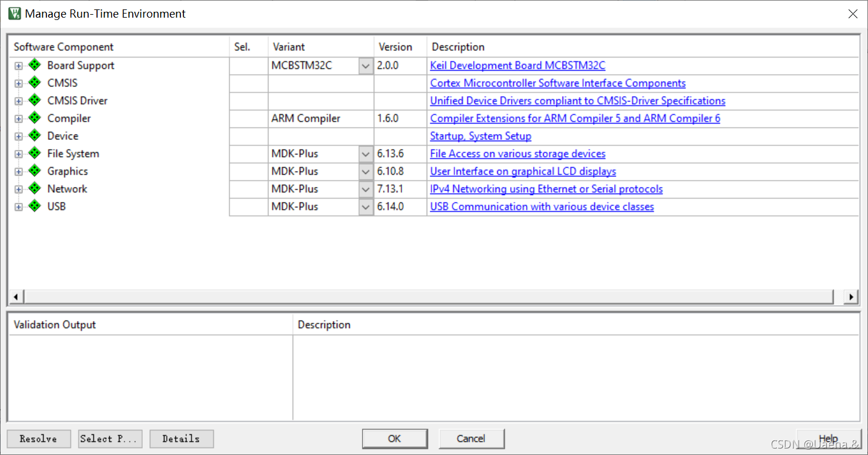Expand the Device tree node
This screenshot has width=868, height=455.
click(19, 136)
